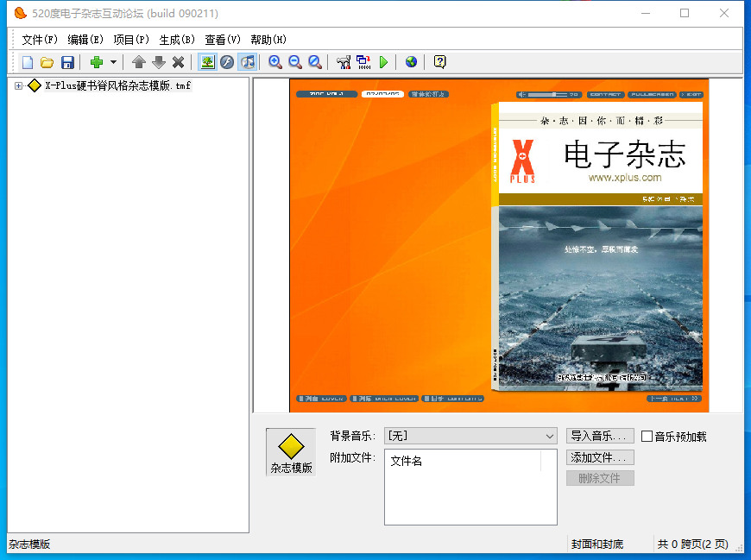Open the 文件(F) menu

40,40
